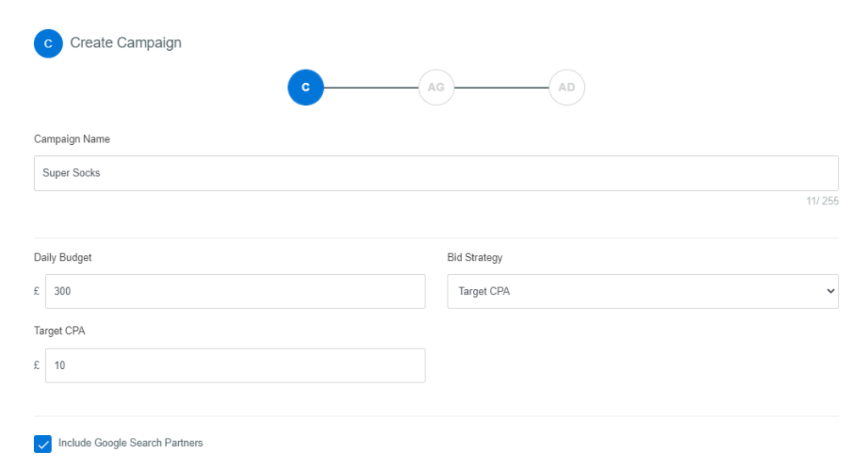Click the pound symbol beside Daily Budget field
This screenshot has height=469, width=868.
pos(36,291)
